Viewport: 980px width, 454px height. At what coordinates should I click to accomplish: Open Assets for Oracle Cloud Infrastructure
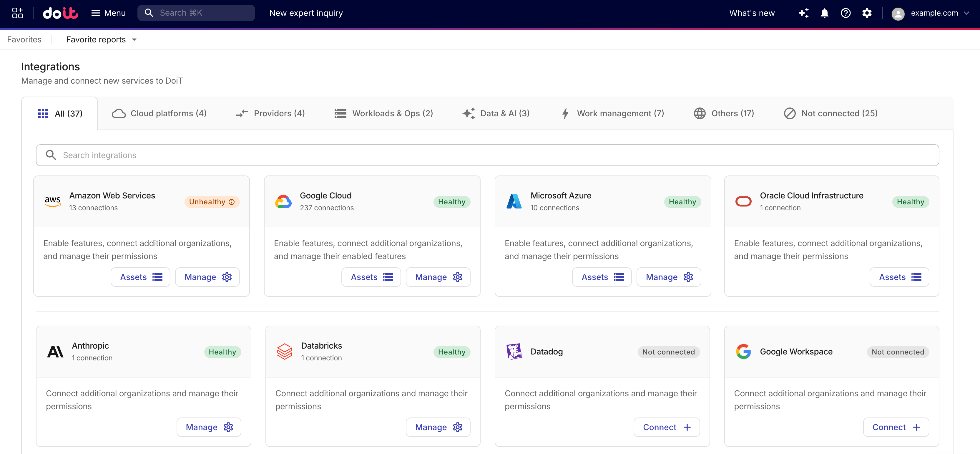pyautogui.click(x=899, y=277)
